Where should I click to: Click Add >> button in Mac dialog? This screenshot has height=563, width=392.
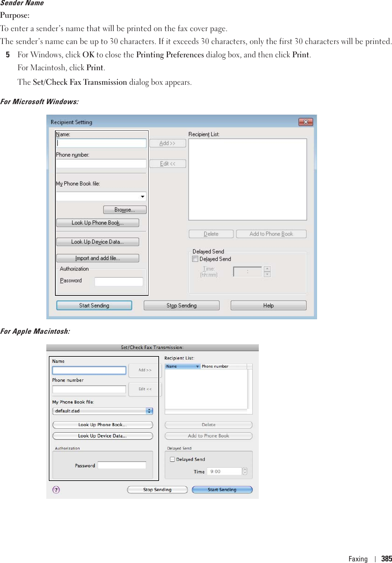(x=145, y=370)
